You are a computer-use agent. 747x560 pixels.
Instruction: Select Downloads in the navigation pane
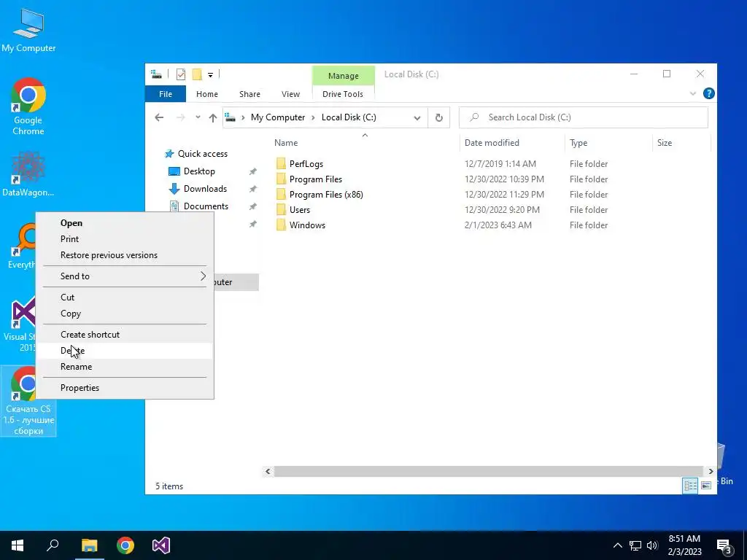point(205,189)
